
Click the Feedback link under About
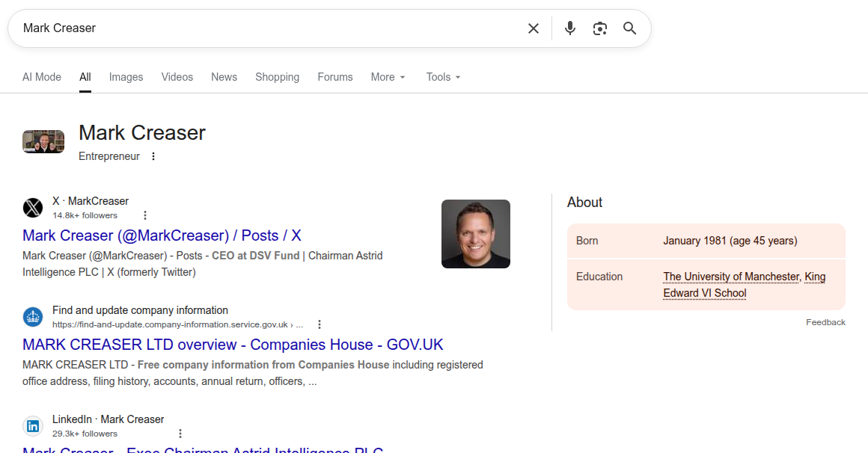[x=825, y=322]
